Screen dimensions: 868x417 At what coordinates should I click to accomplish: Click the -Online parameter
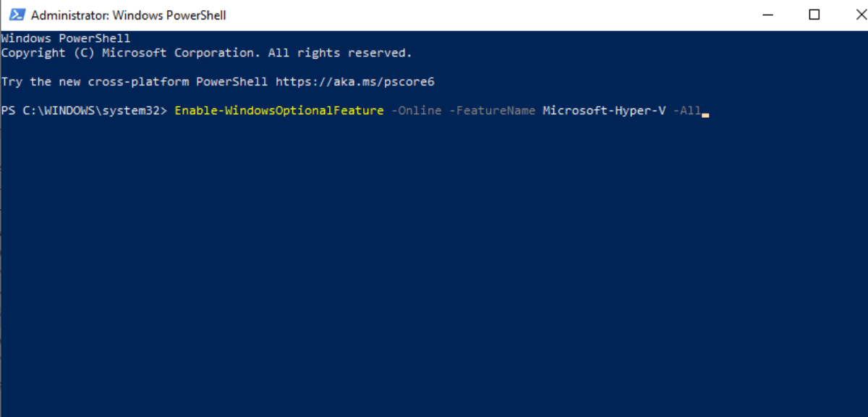pyautogui.click(x=416, y=111)
